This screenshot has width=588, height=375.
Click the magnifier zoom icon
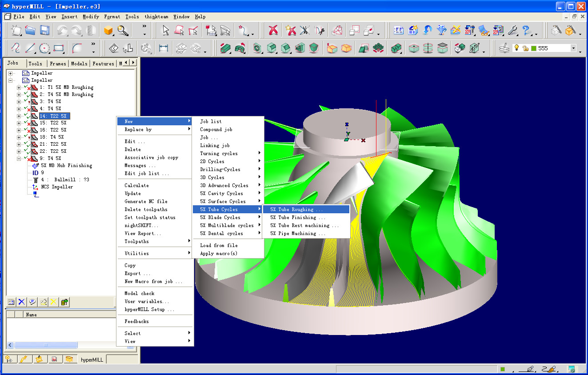[123, 30]
